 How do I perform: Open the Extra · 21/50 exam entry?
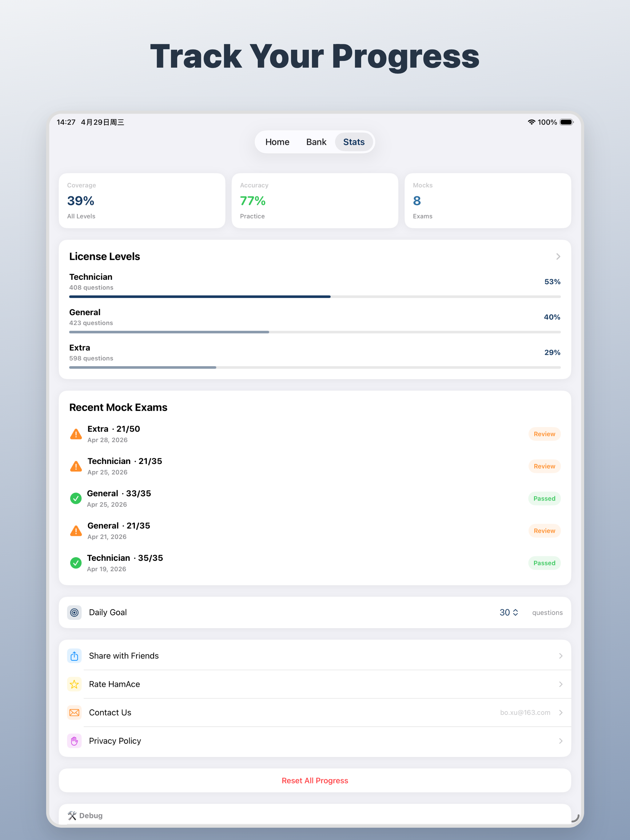click(315, 434)
